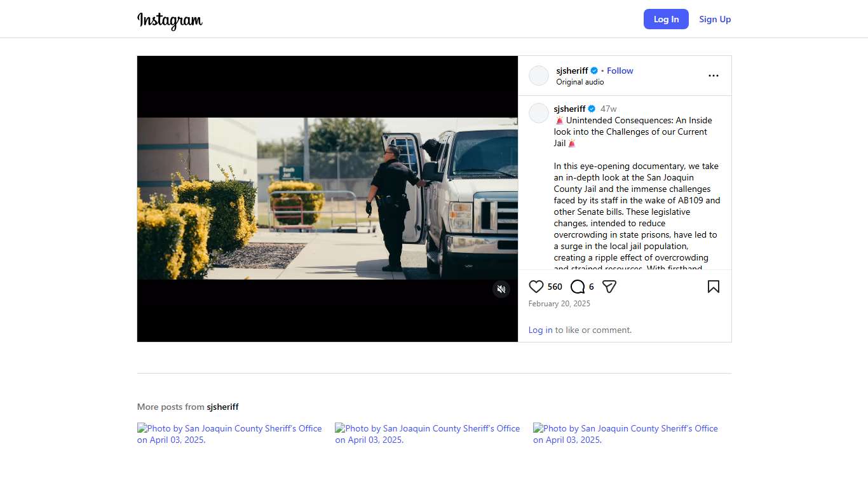Share the post with paper plane icon

point(609,287)
